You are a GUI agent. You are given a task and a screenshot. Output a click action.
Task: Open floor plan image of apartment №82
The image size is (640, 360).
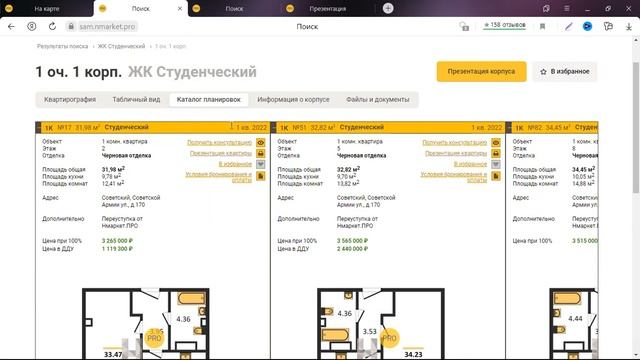(573, 323)
